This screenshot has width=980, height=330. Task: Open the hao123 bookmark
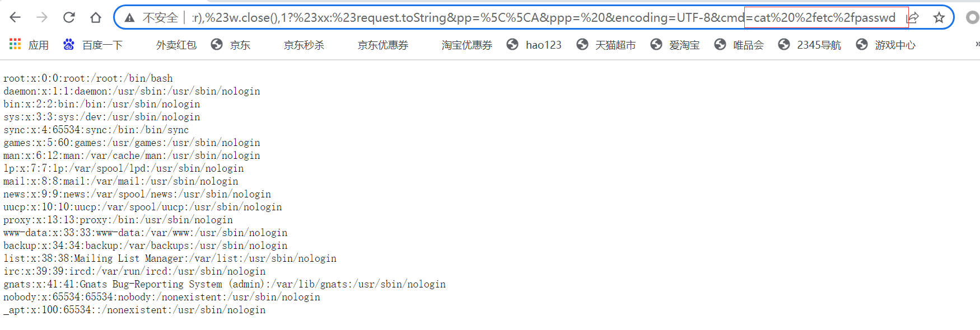534,45
